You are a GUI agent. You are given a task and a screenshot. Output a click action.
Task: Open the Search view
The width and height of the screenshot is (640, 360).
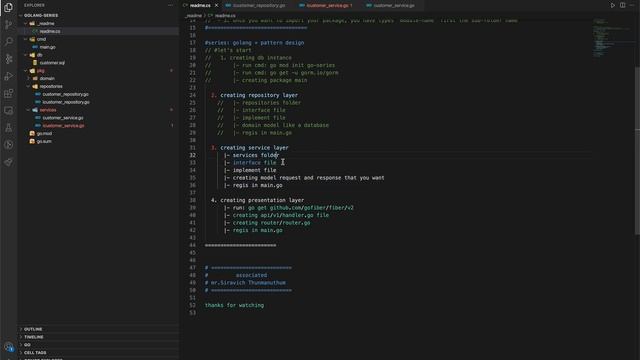pos(8,42)
